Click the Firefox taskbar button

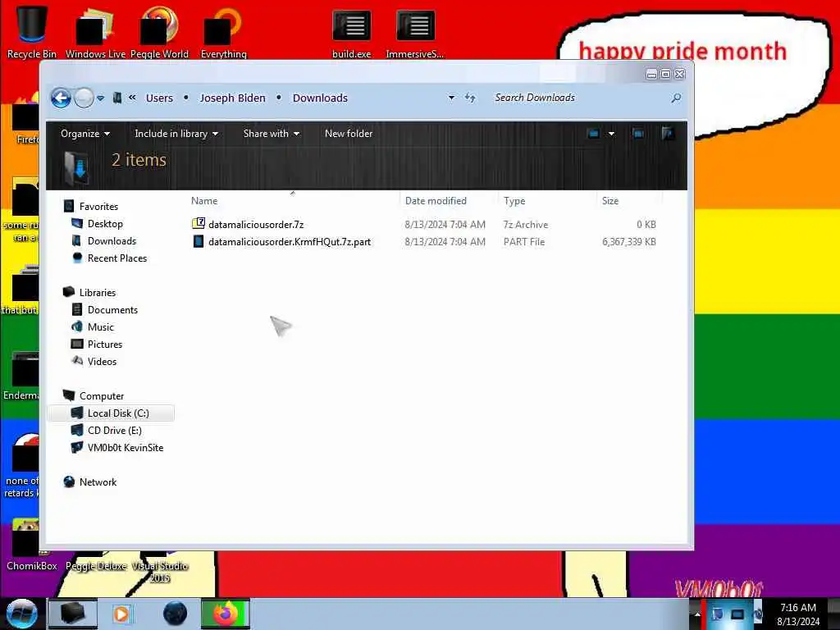click(x=226, y=614)
